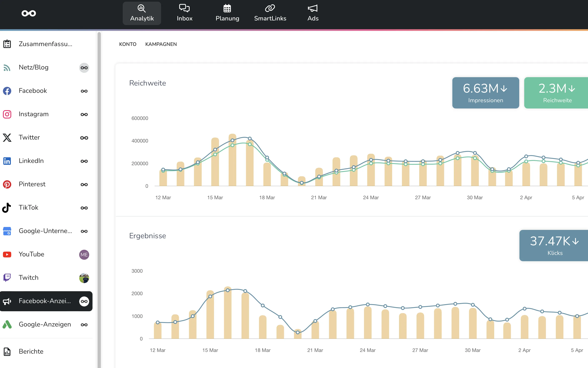Image resolution: width=588 pixels, height=368 pixels.
Task: Click the sidebar vertical scrollbar
Action: tap(99, 195)
